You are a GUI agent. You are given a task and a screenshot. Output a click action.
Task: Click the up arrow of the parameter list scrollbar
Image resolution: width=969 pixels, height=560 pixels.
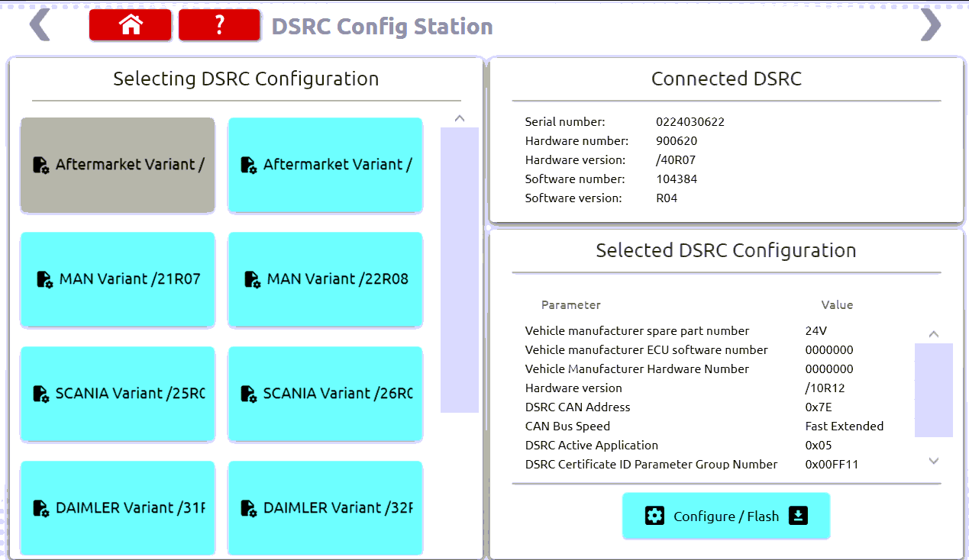point(933,334)
